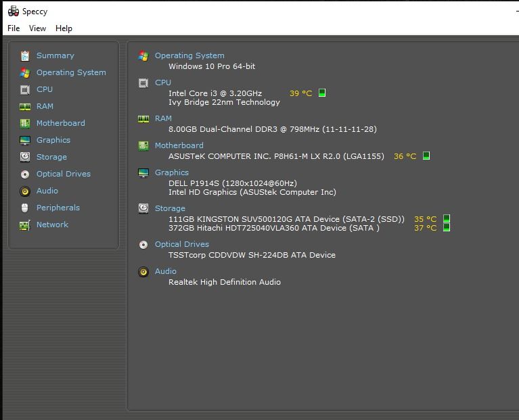
Task: Click the Operating System heading link in summary
Action: pyautogui.click(x=189, y=55)
